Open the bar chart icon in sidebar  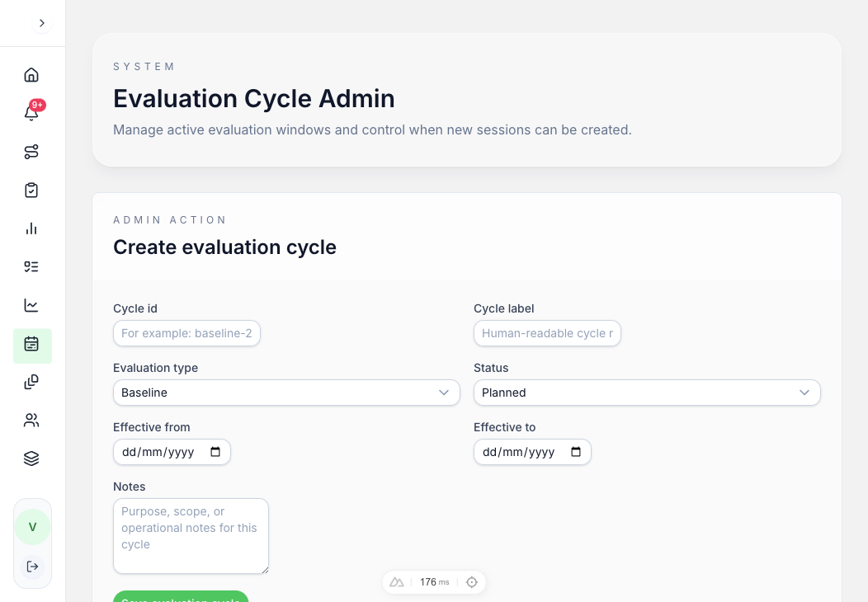[31, 228]
